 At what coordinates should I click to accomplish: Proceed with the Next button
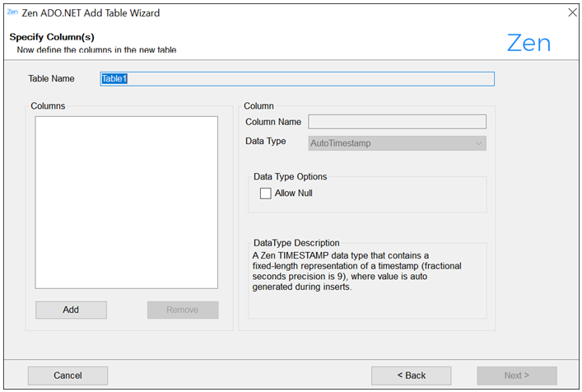pyautogui.click(x=516, y=376)
